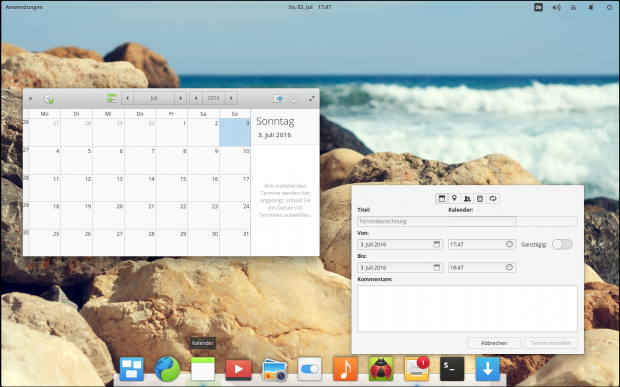The height and width of the screenshot is (387, 620).
Task: Select day 3 highlighted in the calendar
Action: (235, 132)
